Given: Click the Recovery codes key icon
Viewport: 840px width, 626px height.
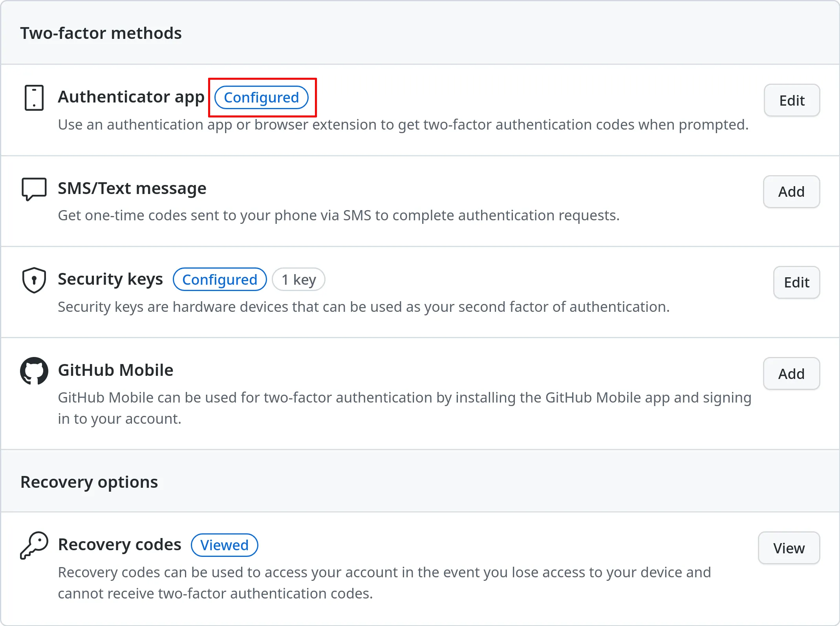Looking at the screenshot, I should [34, 545].
